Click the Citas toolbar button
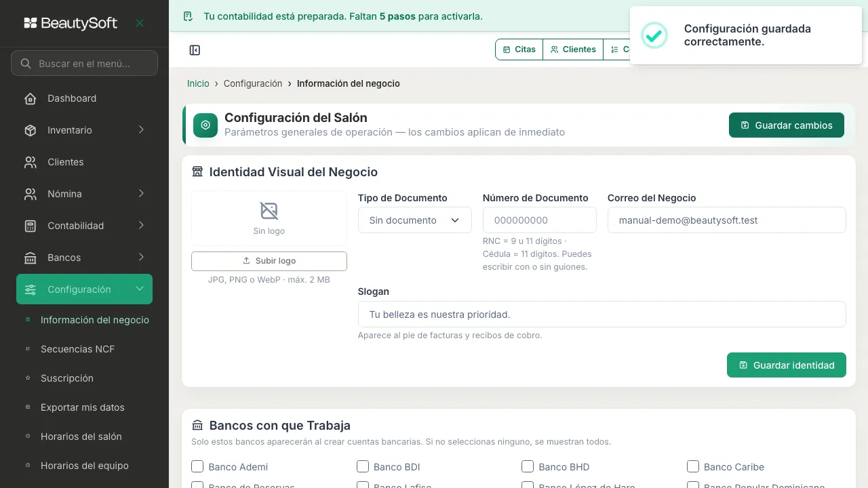 click(x=519, y=49)
